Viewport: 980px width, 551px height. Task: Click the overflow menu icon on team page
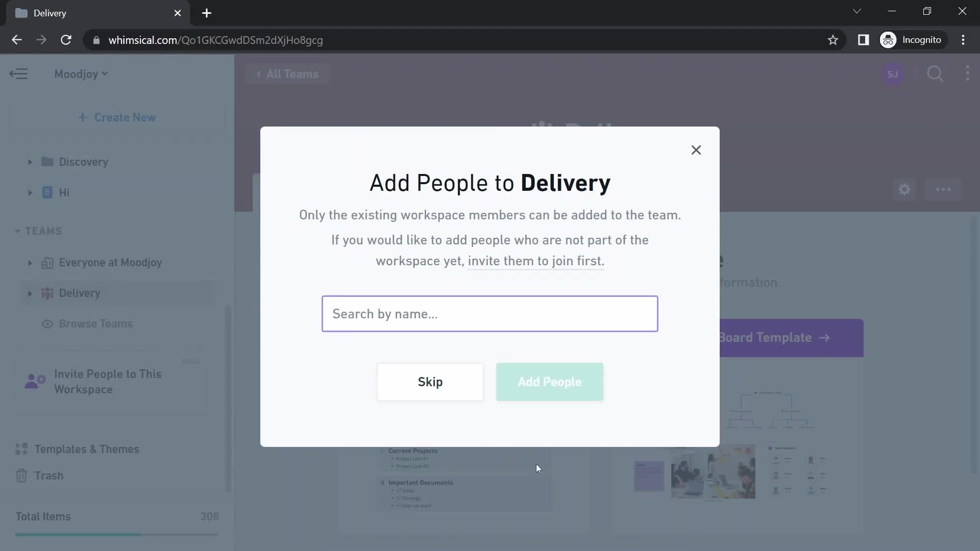pyautogui.click(x=943, y=189)
